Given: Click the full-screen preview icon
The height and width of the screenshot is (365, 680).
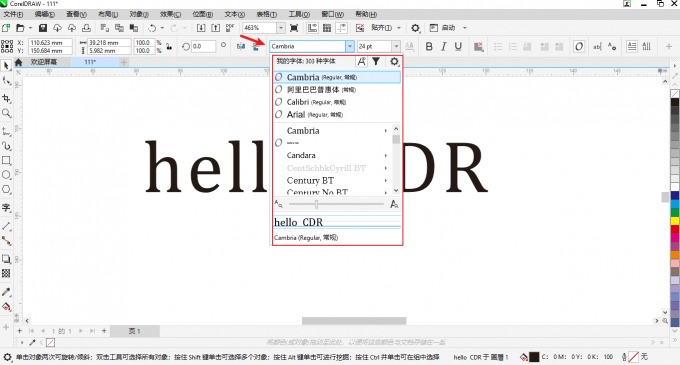Looking at the screenshot, I should pos(294,28).
